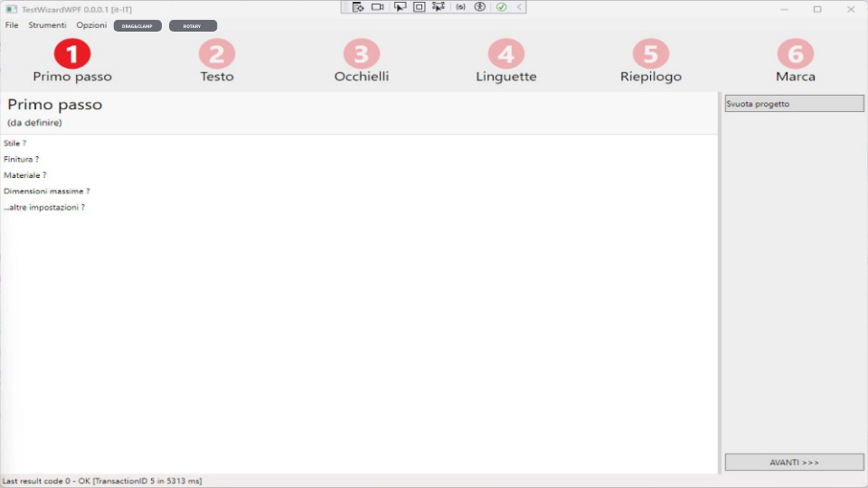
Task: Switch to step 6 Marca
Action: click(796, 54)
